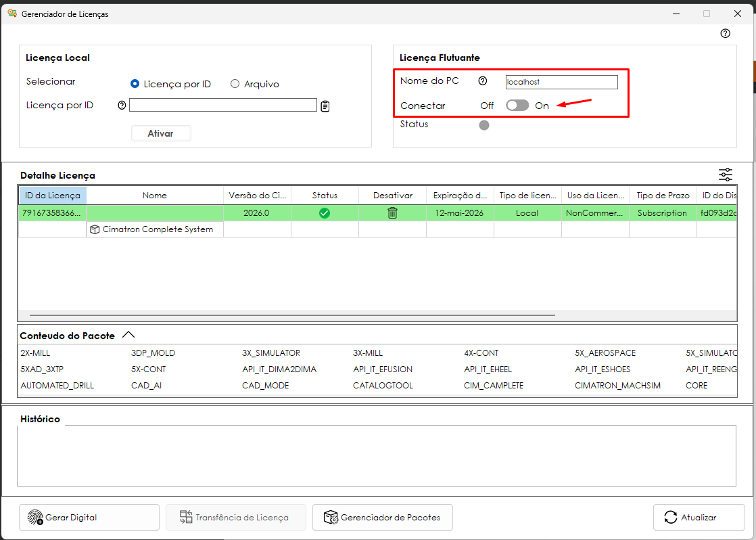Click the Uso da Licen... column header
Screen dimensions: 756x540
pyautogui.click(x=596, y=196)
